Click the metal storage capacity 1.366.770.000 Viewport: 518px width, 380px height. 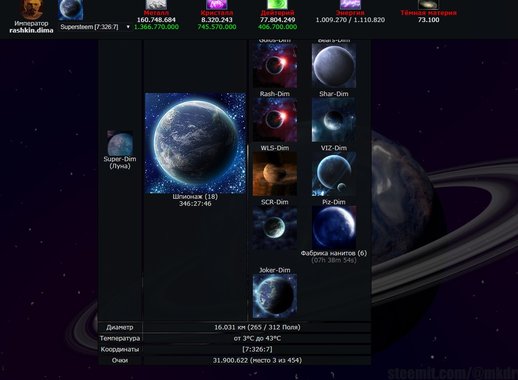pyautogui.click(x=156, y=27)
